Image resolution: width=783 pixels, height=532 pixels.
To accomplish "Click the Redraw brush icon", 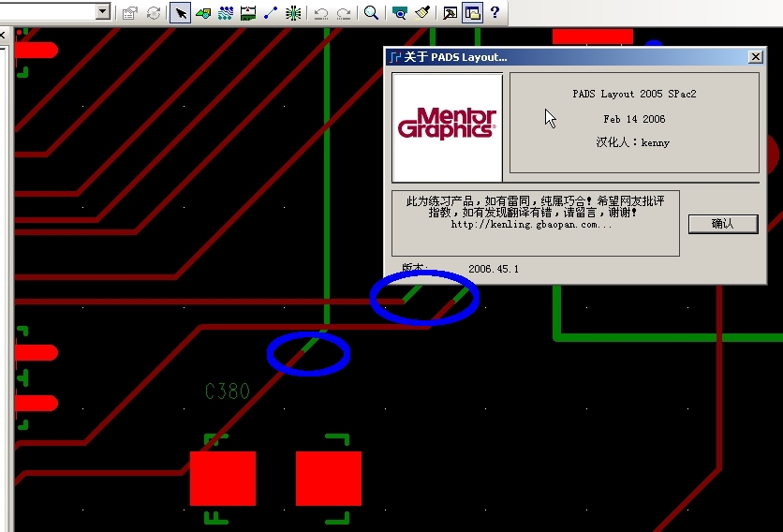I will point(422,13).
